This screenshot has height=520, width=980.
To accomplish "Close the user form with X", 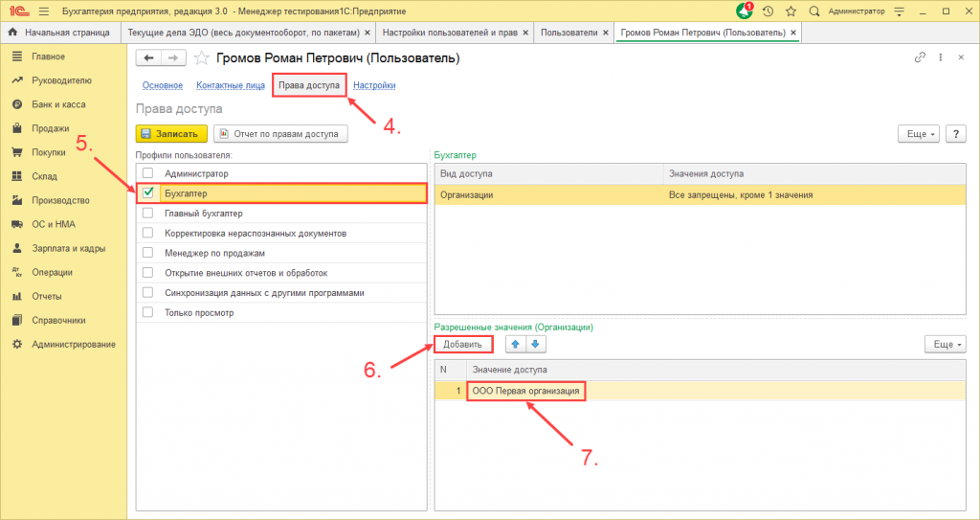I will (x=961, y=57).
